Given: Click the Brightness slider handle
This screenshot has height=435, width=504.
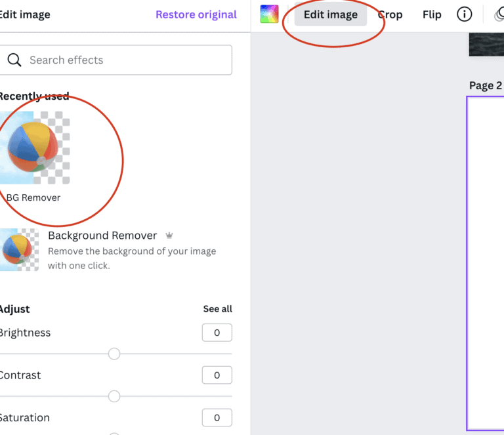Looking at the screenshot, I should pyautogui.click(x=114, y=354).
